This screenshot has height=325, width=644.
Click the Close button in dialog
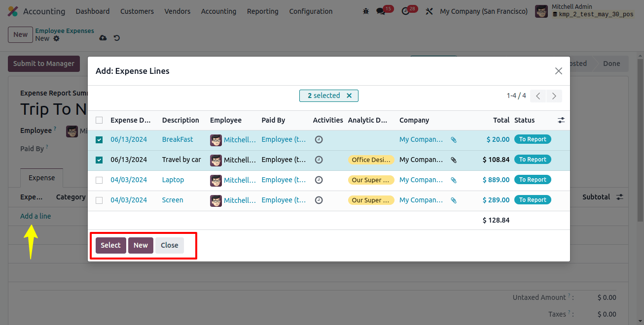point(170,245)
